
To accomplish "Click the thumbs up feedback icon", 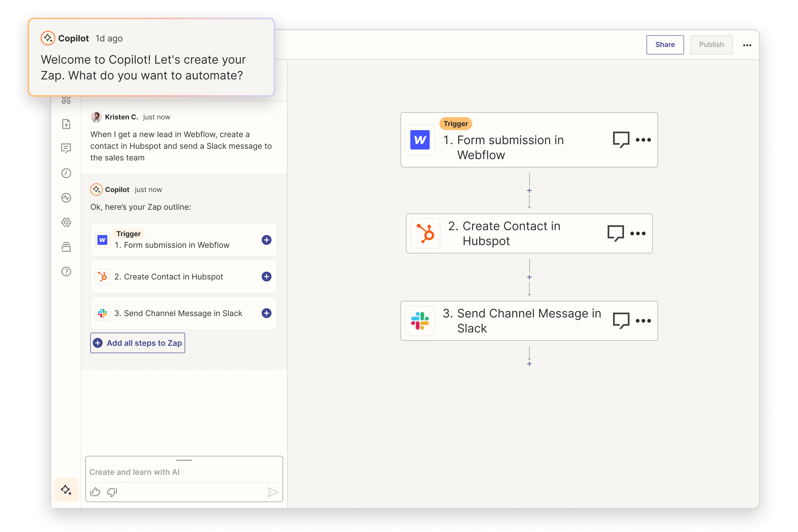I will (95, 492).
